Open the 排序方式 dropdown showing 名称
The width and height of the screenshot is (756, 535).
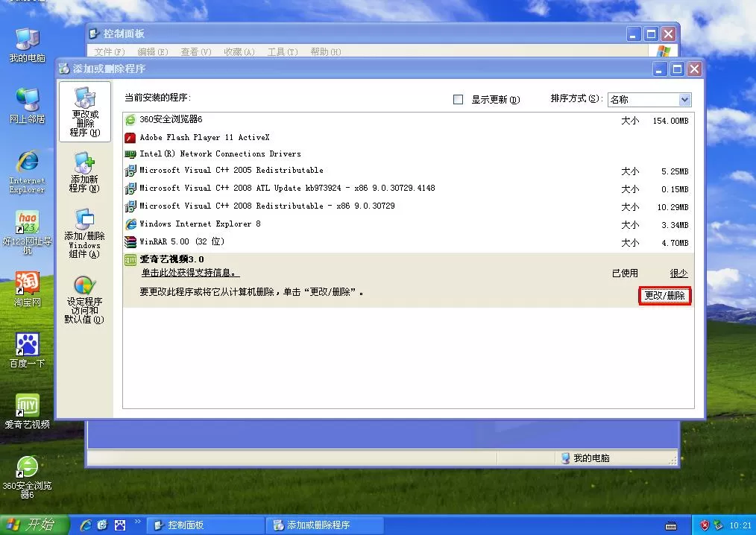[649, 100]
